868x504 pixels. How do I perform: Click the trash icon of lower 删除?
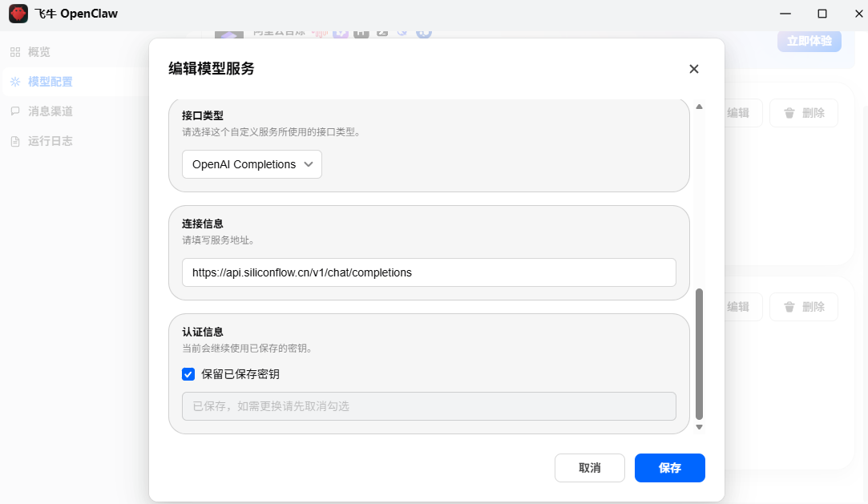[x=789, y=307]
